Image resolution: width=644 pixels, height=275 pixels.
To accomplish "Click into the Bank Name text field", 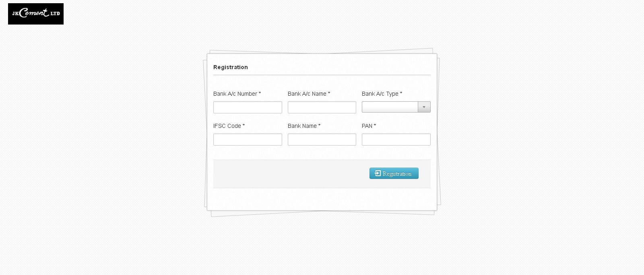I will tap(322, 140).
